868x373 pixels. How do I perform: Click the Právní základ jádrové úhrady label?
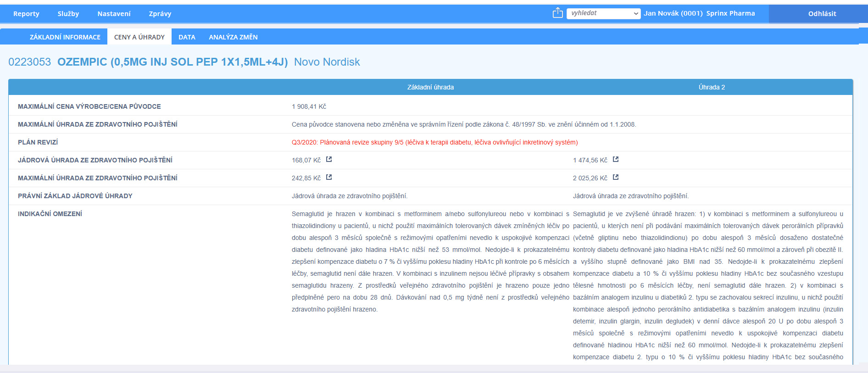pos(75,196)
